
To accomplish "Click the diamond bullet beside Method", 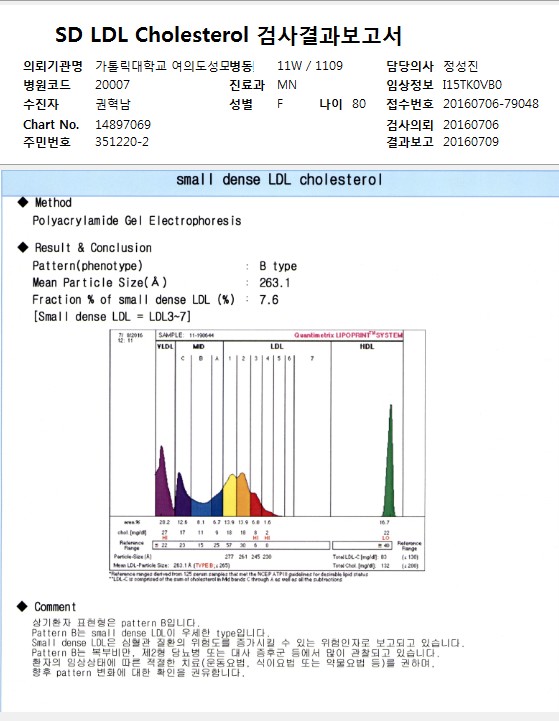I will 23,202.
